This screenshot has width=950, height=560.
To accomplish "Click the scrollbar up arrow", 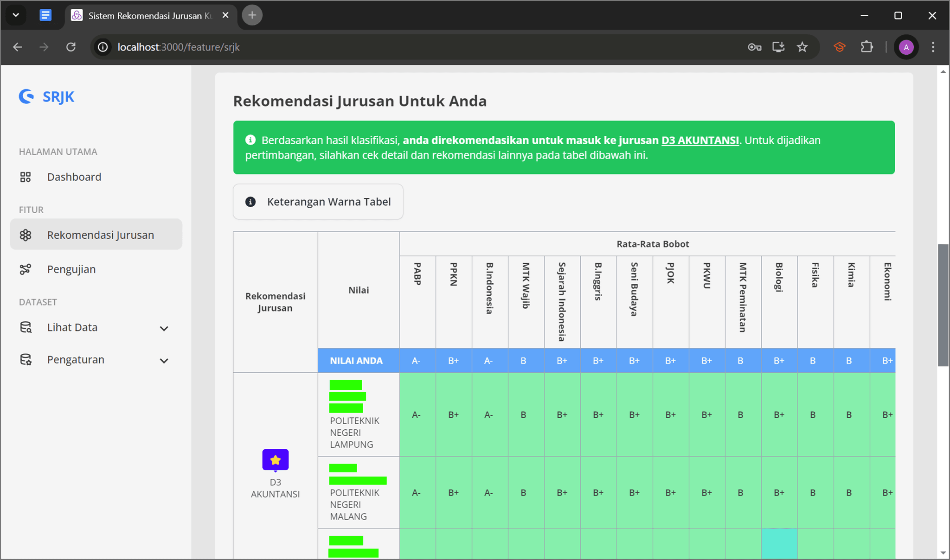I will pos(943,72).
